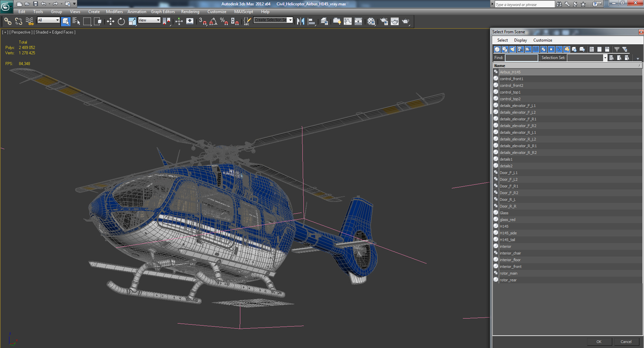
Task: Click the Shaded + Edged Faces label
Action: 55,32
